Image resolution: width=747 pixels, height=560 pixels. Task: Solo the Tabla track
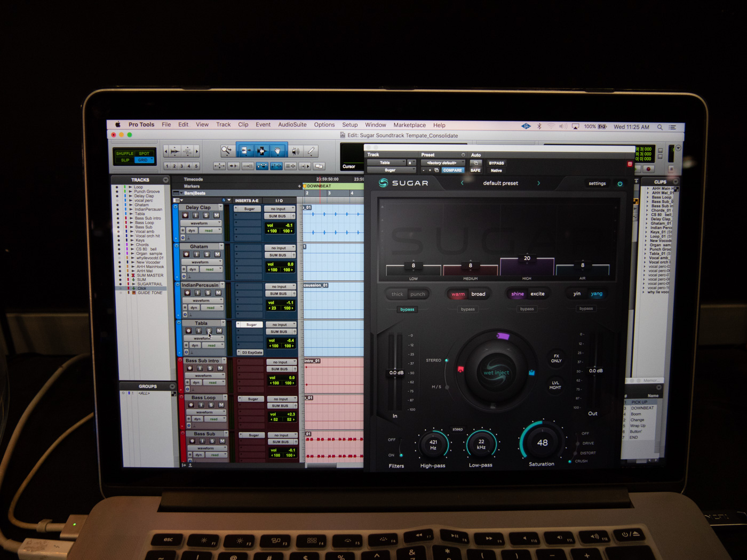tap(209, 331)
